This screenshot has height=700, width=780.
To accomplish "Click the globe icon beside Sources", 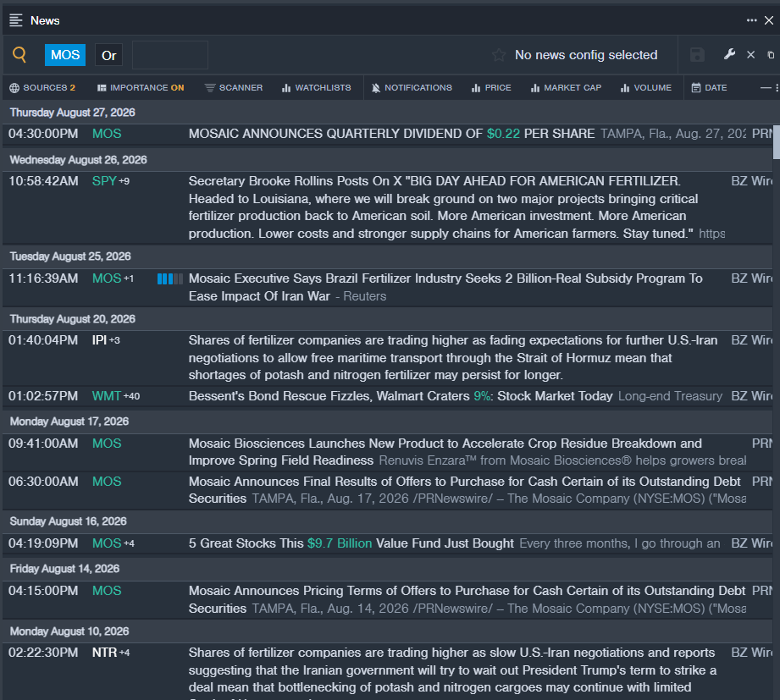I will click(14, 87).
